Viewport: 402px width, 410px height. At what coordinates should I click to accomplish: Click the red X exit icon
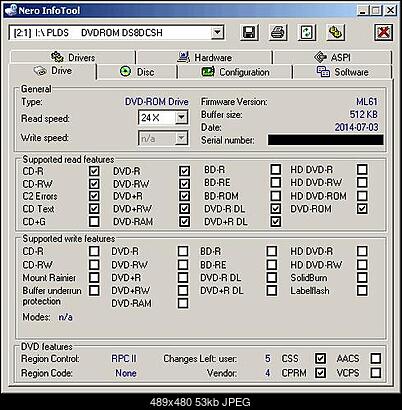(383, 33)
